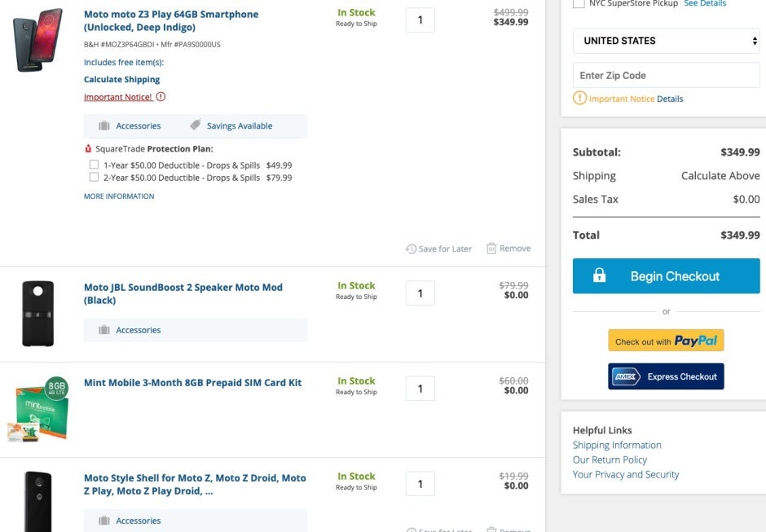Click Accessories label under Moto Z3 Play
Screen dimensions: 766x532
[139, 125]
